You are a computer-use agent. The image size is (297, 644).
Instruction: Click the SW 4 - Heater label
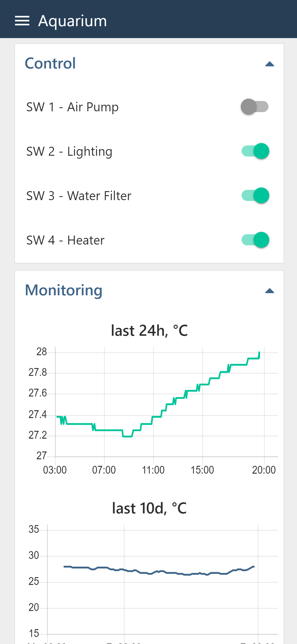[65, 240]
